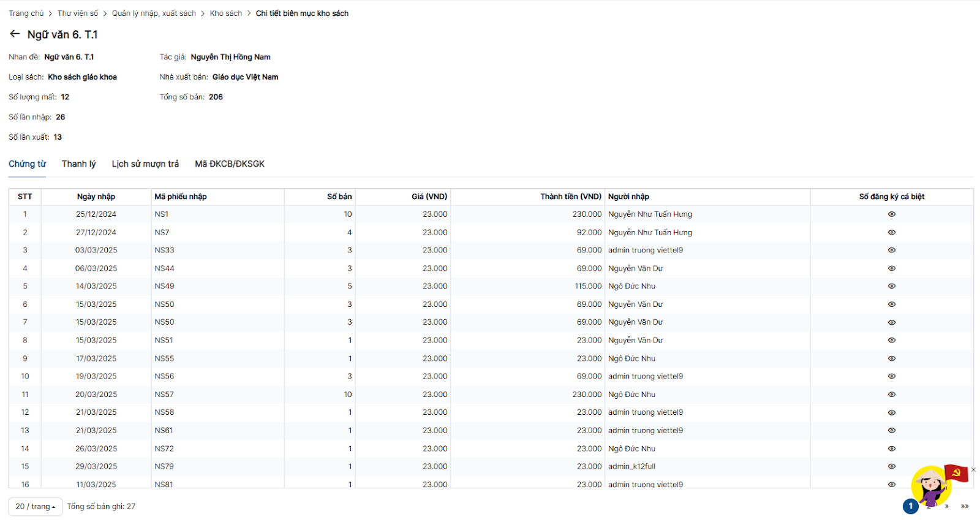Open the Lịch sử mượn trả tab
The image size is (980, 522).
point(145,164)
